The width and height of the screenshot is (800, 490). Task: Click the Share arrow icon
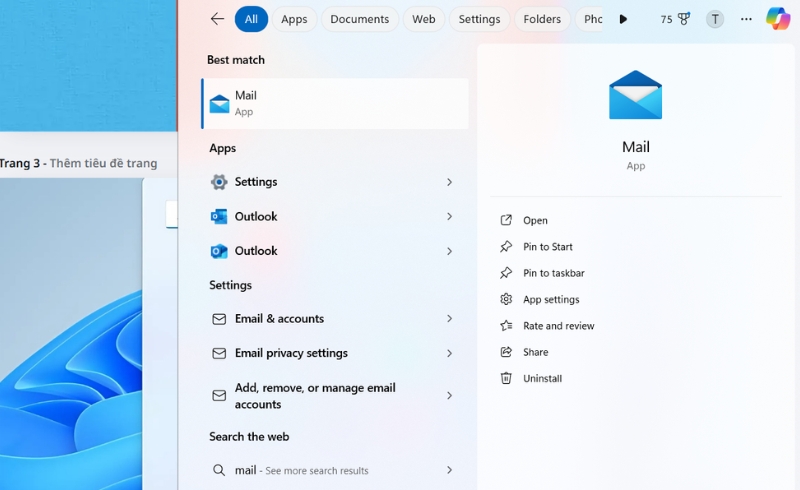pos(506,352)
